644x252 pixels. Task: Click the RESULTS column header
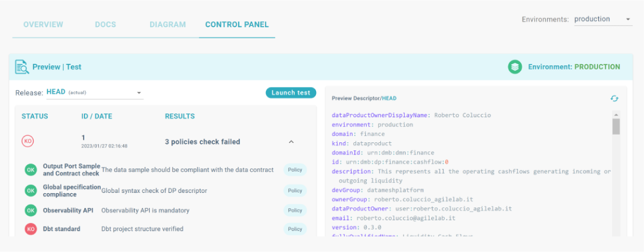[180, 116]
